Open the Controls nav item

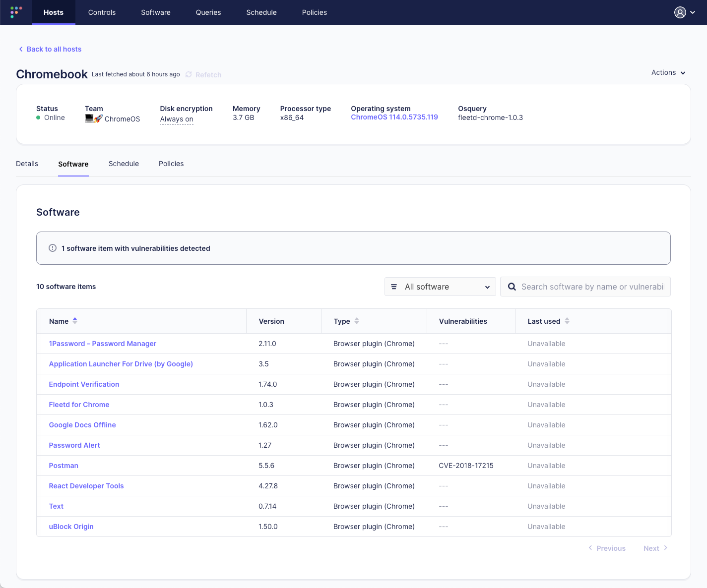pos(102,12)
